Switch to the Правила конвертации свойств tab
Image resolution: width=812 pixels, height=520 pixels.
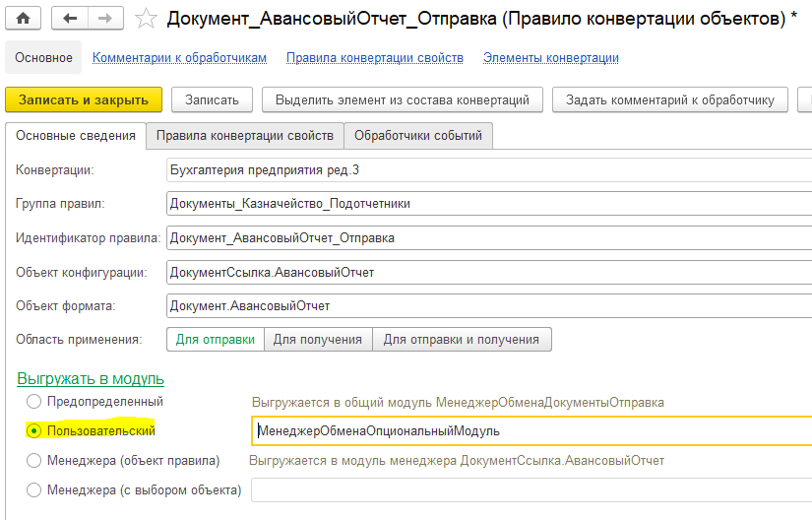245,135
